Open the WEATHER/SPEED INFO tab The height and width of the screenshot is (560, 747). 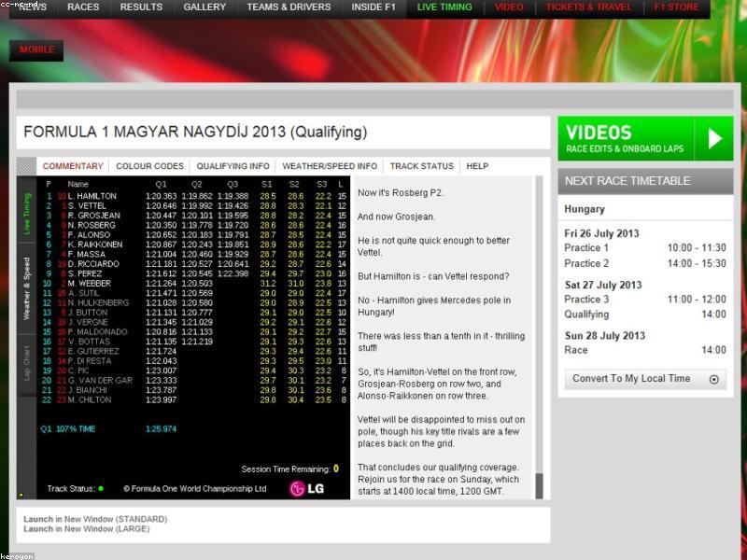click(330, 166)
